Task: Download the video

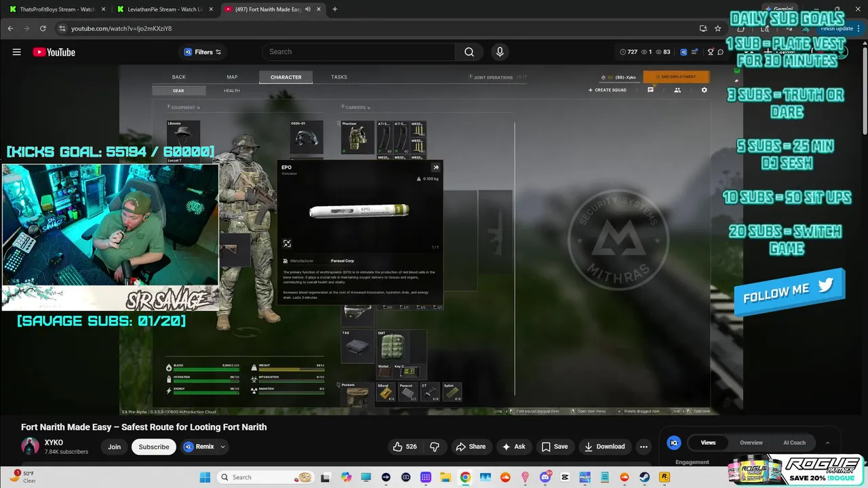Action: point(604,447)
